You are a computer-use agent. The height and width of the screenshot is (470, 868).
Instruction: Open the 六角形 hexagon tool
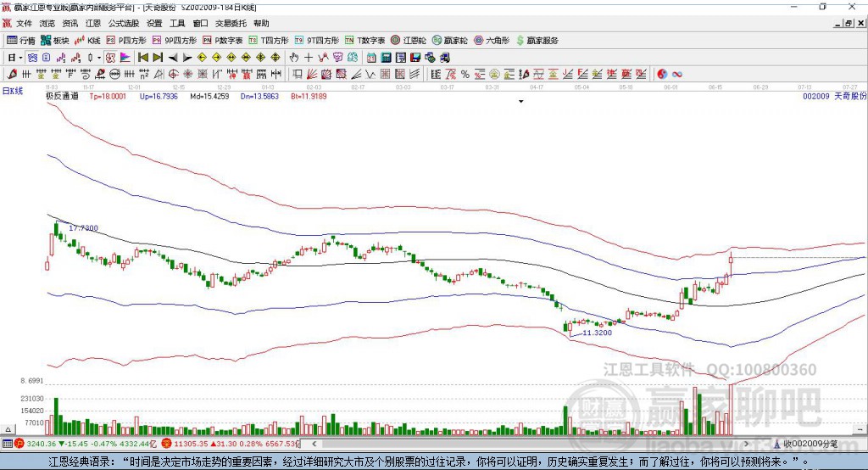(492, 41)
